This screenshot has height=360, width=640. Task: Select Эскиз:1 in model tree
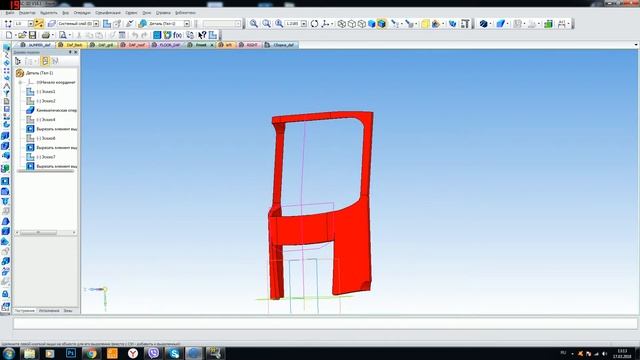click(x=46, y=91)
